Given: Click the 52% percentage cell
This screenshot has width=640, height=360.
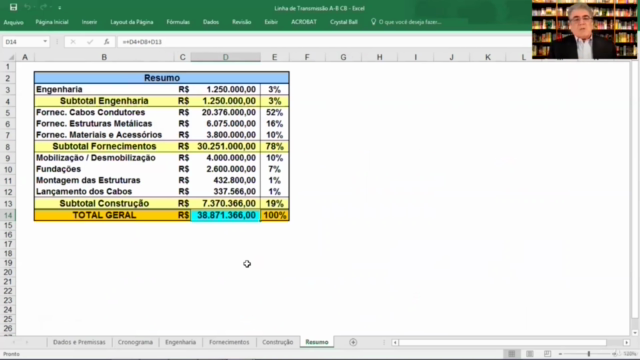Looking at the screenshot, I should click(274, 112).
